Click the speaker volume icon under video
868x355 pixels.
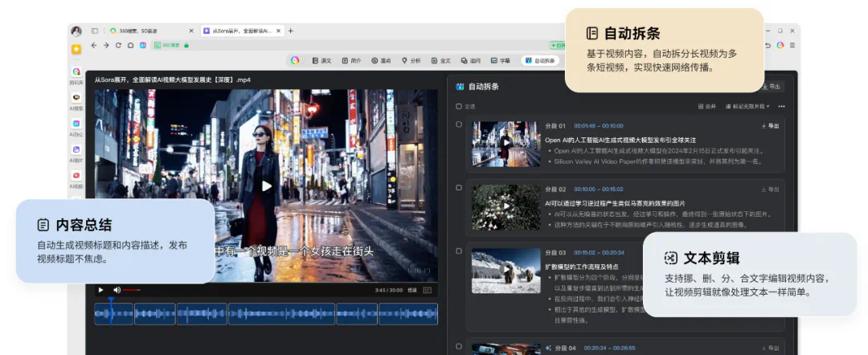117,290
